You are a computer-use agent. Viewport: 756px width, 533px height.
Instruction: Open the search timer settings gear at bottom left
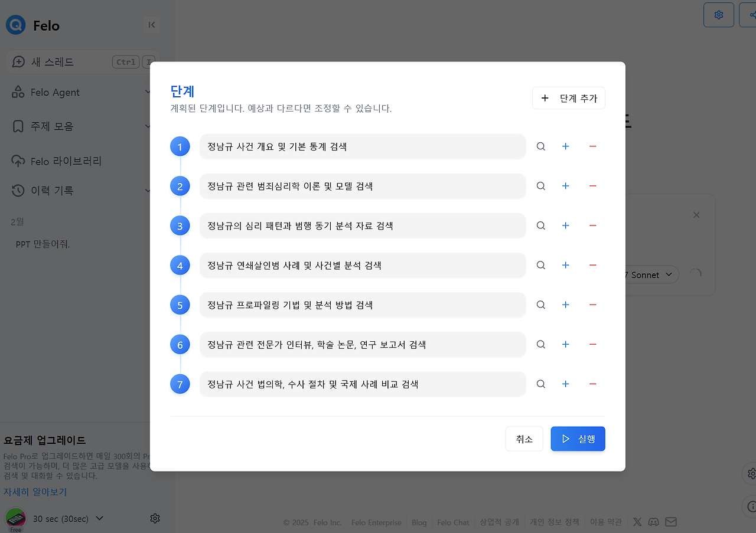(x=155, y=518)
